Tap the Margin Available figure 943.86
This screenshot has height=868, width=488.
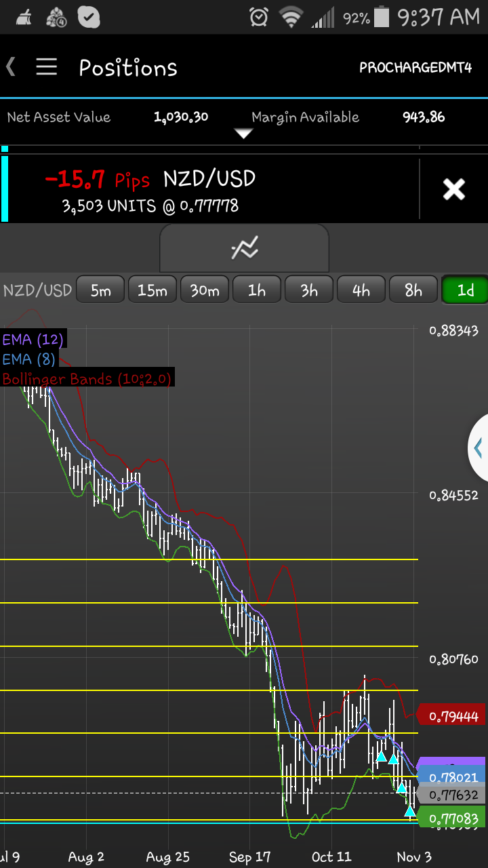coord(424,117)
